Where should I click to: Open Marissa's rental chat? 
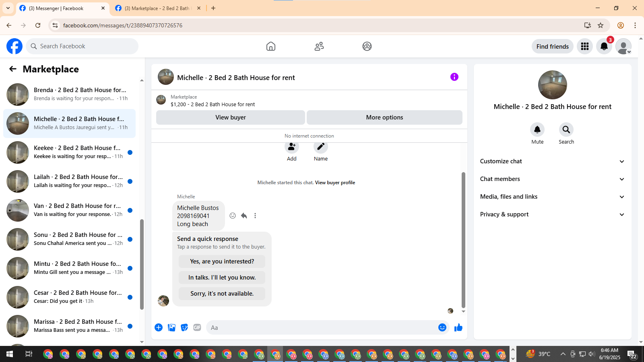coord(69,326)
